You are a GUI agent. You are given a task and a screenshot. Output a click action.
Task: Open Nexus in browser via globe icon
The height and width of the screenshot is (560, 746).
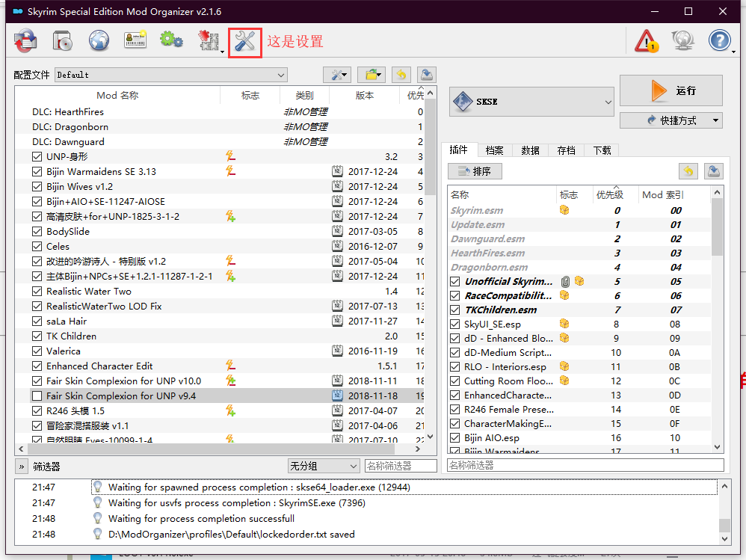coord(99,40)
